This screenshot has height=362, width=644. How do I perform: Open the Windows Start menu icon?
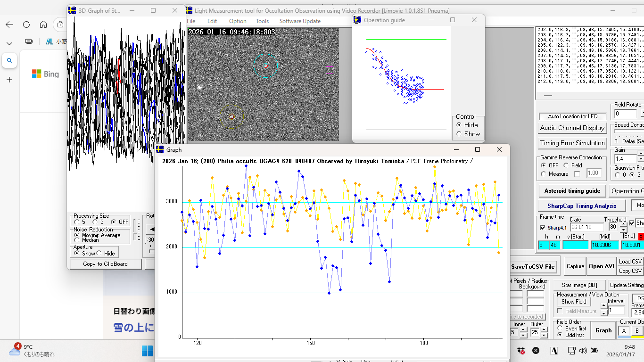click(147, 351)
